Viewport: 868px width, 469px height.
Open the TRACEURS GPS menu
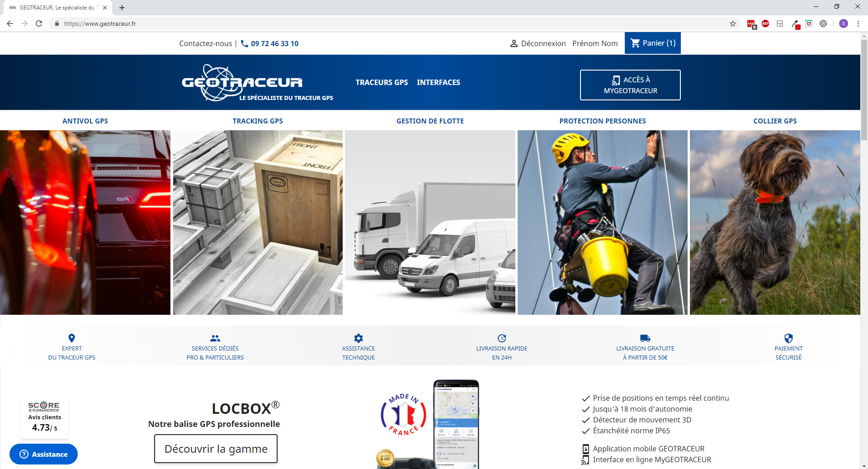click(x=381, y=82)
